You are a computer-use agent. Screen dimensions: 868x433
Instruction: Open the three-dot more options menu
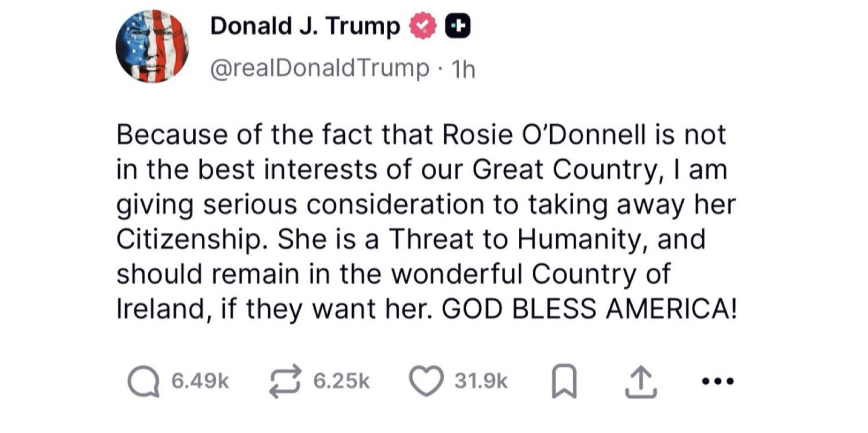pos(718,381)
